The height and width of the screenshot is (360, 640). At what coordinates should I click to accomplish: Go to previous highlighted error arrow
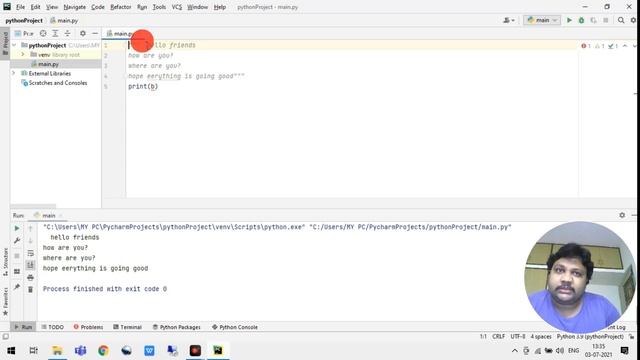coord(625,46)
